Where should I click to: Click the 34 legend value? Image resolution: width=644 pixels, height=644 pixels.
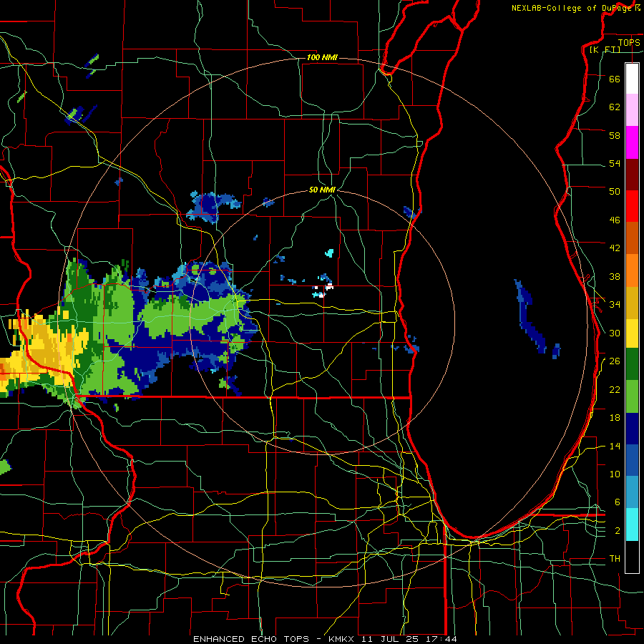click(x=615, y=305)
